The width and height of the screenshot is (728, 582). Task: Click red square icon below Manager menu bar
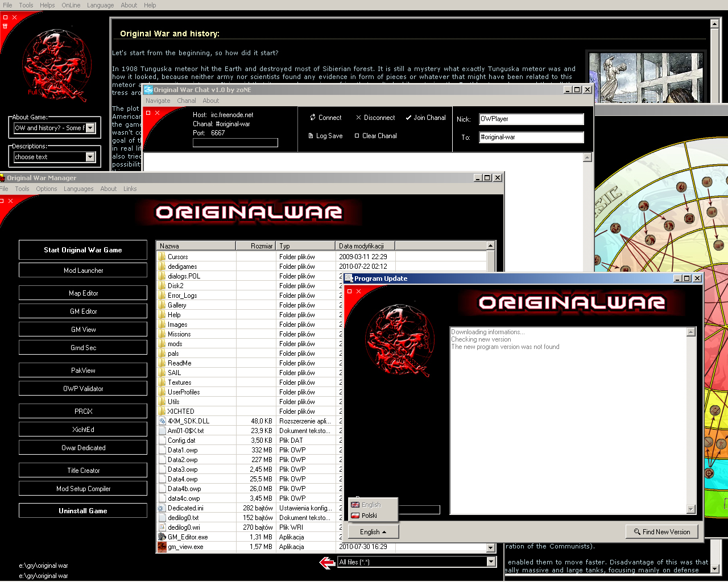click(x=2, y=201)
